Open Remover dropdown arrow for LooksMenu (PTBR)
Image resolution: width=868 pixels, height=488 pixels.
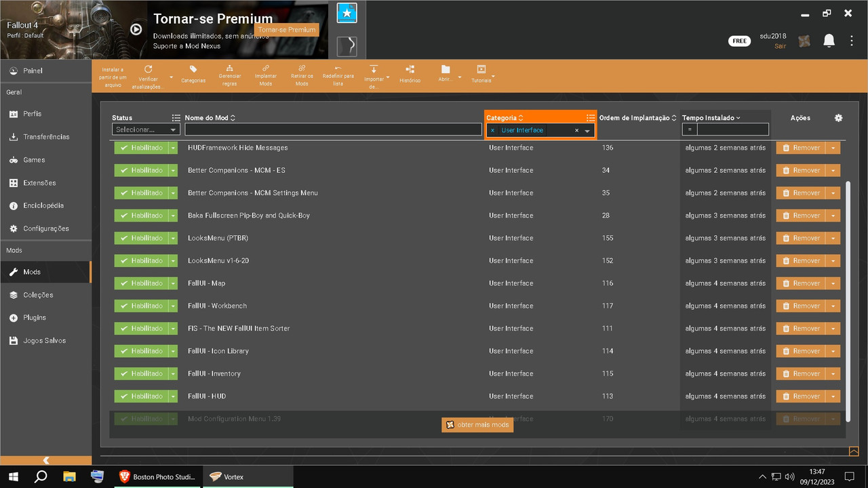coord(833,238)
